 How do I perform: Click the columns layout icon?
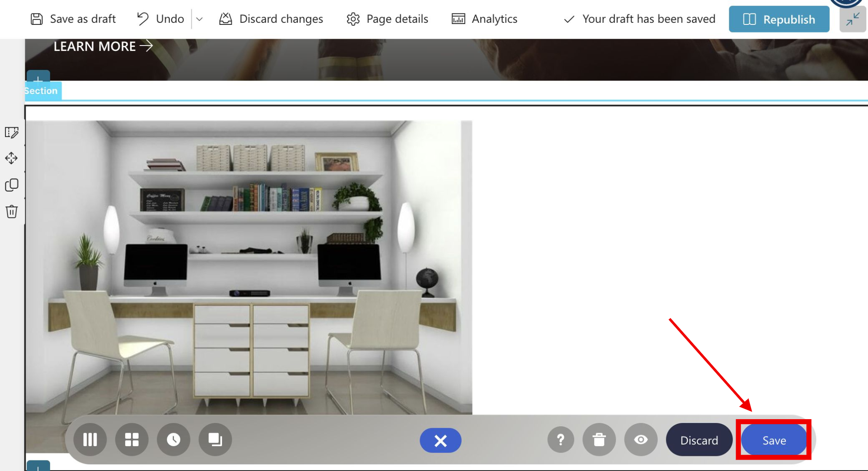90,440
